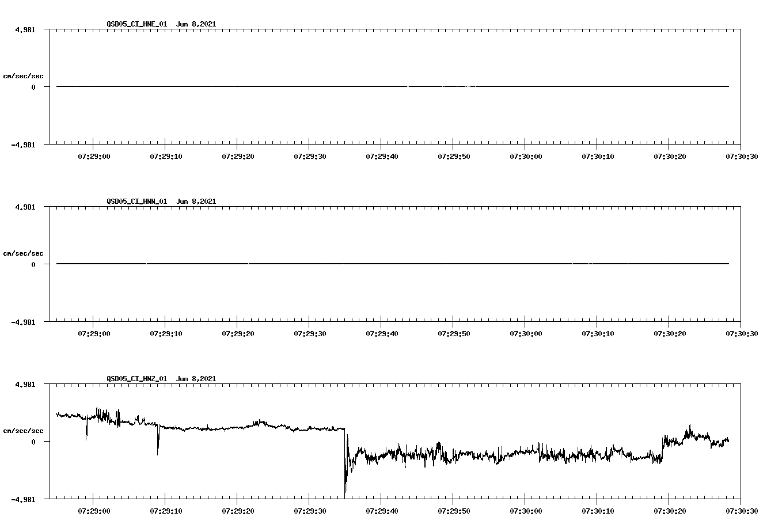The height and width of the screenshot is (532, 782).
Task: Click the 0 axis value on HNN plot
Action: [x=33, y=264]
